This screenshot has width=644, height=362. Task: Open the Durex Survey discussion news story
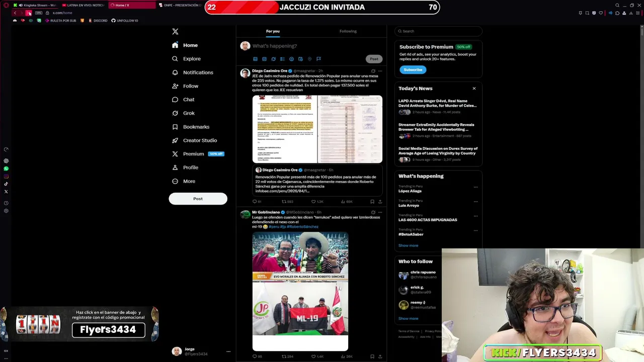[x=438, y=154]
